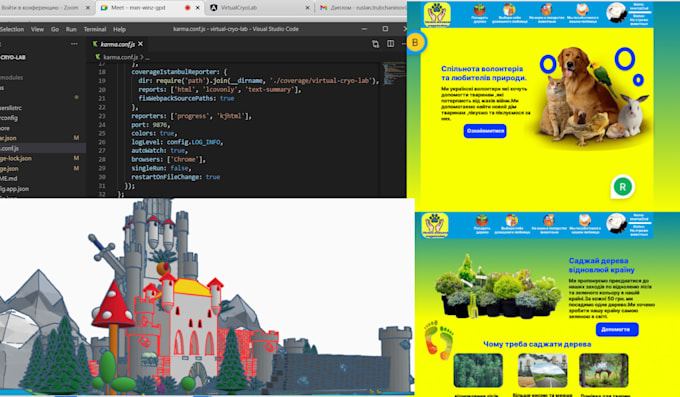Click the Angular icon on the VirtualCryoLab tab
This screenshot has height=397, width=680.
[214, 7]
